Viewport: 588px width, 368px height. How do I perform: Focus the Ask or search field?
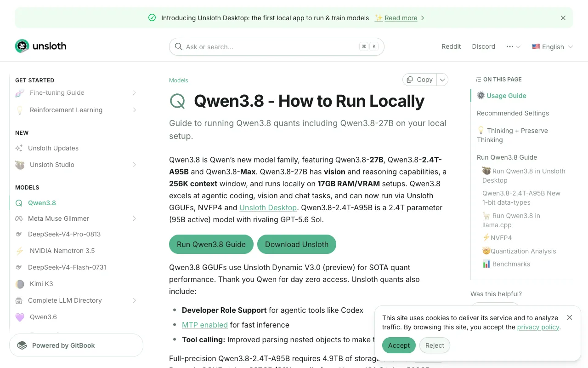coord(277,46)
